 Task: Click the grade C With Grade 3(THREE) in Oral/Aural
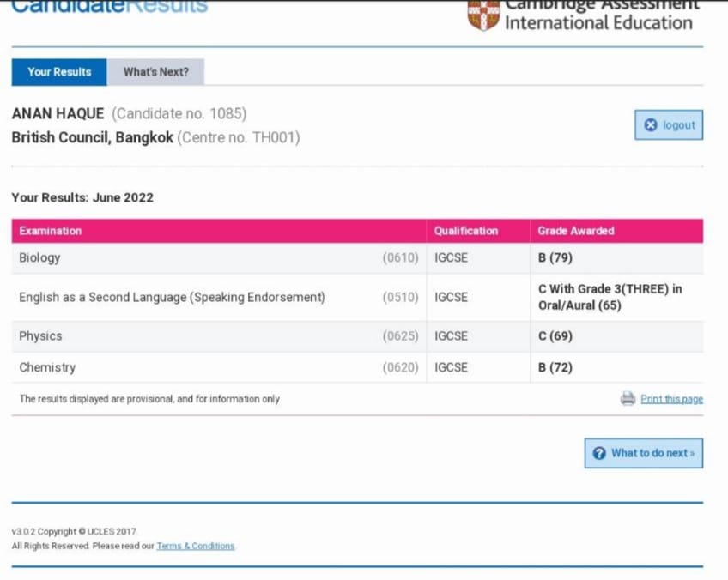pyautogui.click(x=610, y=298)
